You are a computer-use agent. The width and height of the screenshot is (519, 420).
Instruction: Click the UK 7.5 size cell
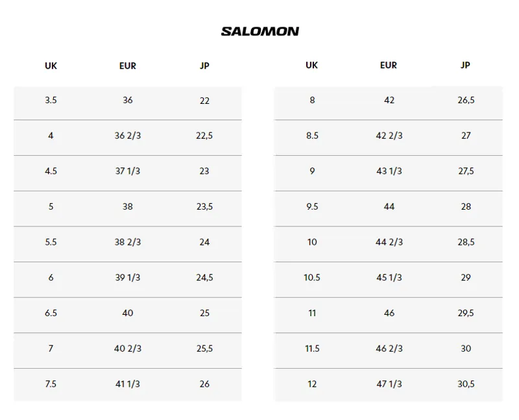click(51, 384)
